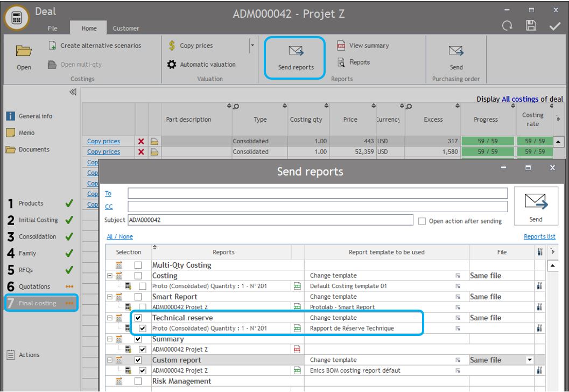Switch to the Customer ribbon tab
This screenshot has height=392, width=569.
pos(126,28)
